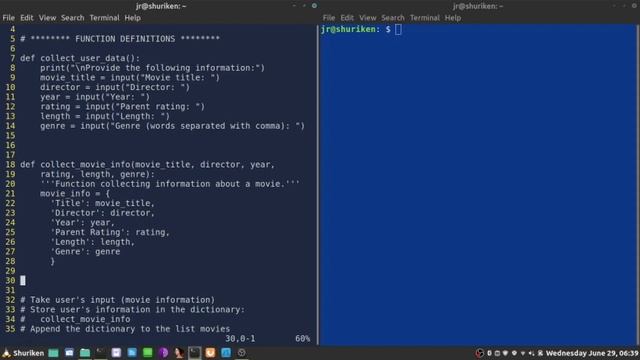Click "'Director': director," line
This screenshot has width=640, height=360.
coord(102,213)
